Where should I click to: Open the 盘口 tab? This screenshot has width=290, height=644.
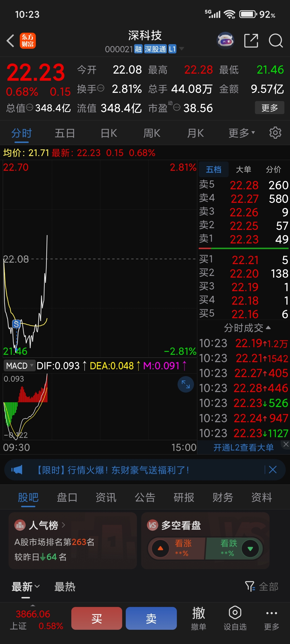tap(67, 497)
